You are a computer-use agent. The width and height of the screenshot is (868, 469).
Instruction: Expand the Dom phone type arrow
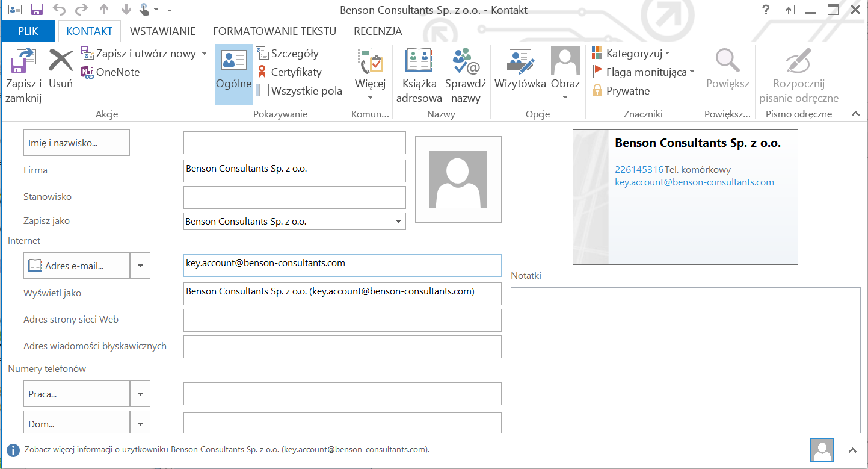(x=140, y=422)
